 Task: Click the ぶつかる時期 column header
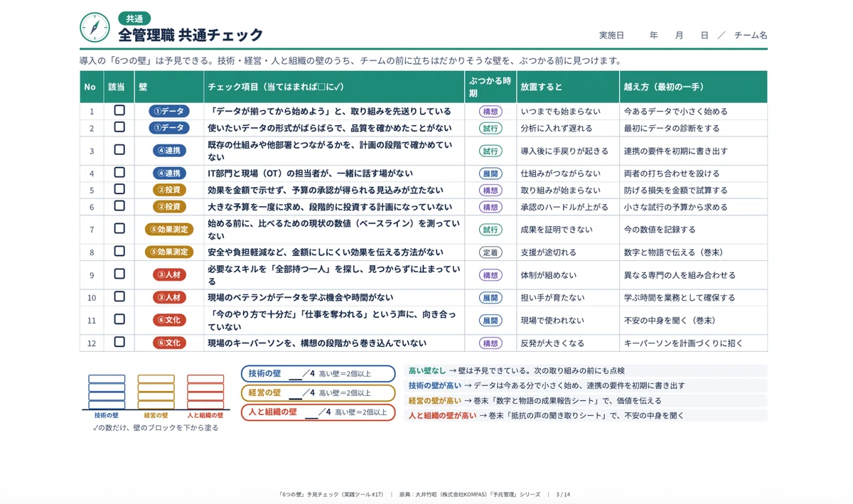click(490, 87)
